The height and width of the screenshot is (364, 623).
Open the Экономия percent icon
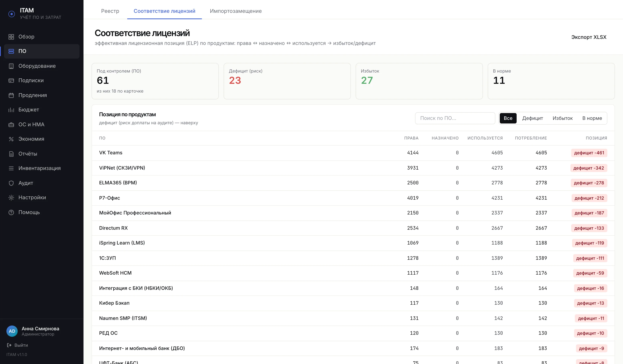coord(11,139)
